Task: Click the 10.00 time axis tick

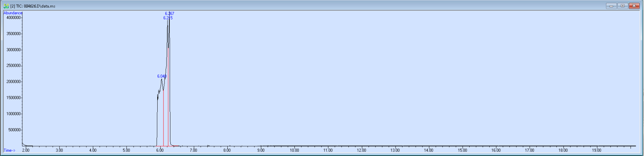Action: click(x=294, y=150)
